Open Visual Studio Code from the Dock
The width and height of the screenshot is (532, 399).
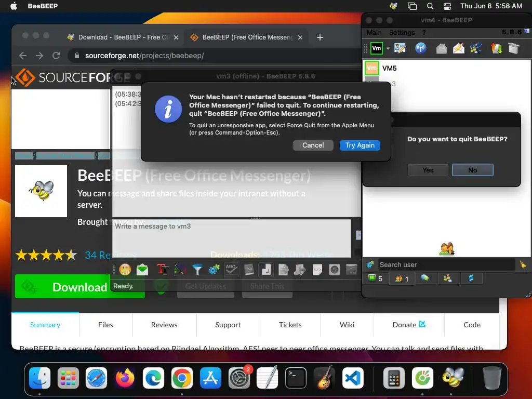[x=353, y=378]
